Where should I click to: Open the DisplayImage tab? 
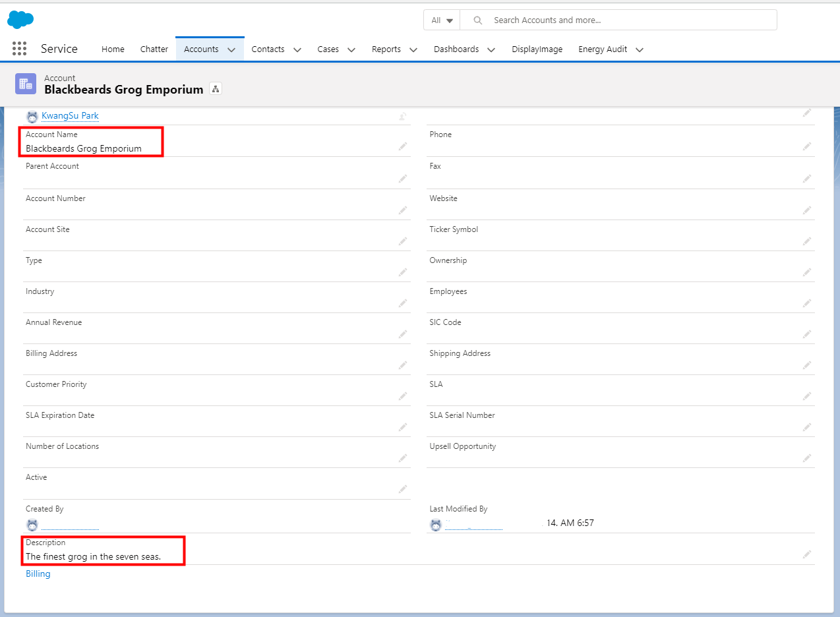tap(537, 49)
